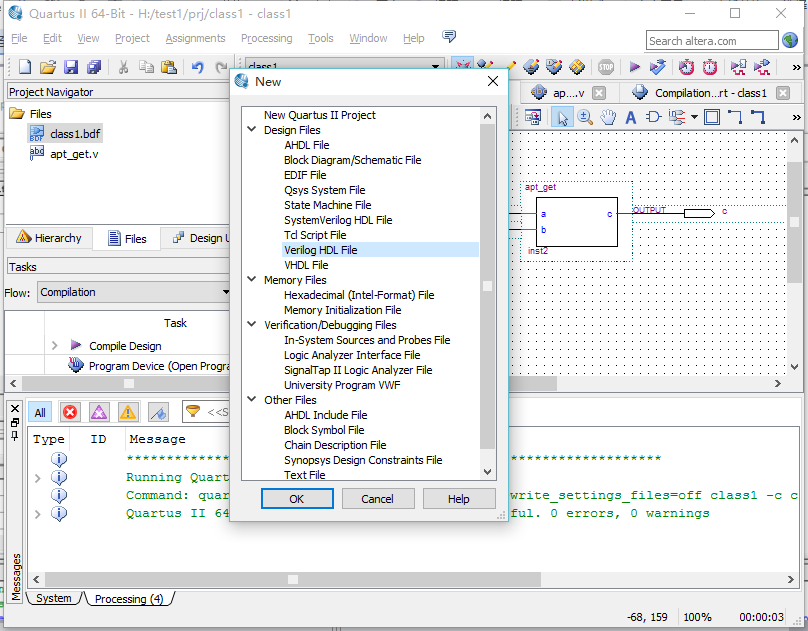Toggle All messages filter
808x631 pixels.
click(x=40, y=413)
